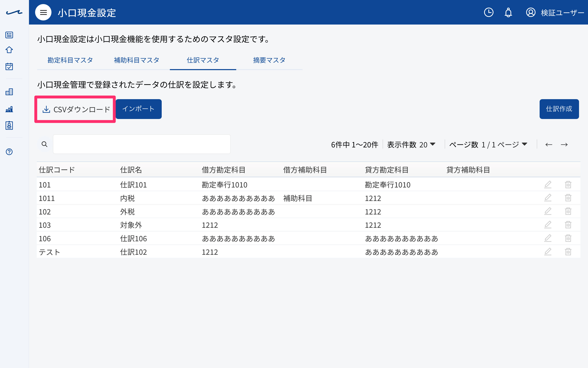Click the 仕訳名 column header
588x368 pixels.
click(x=131, y=170)
